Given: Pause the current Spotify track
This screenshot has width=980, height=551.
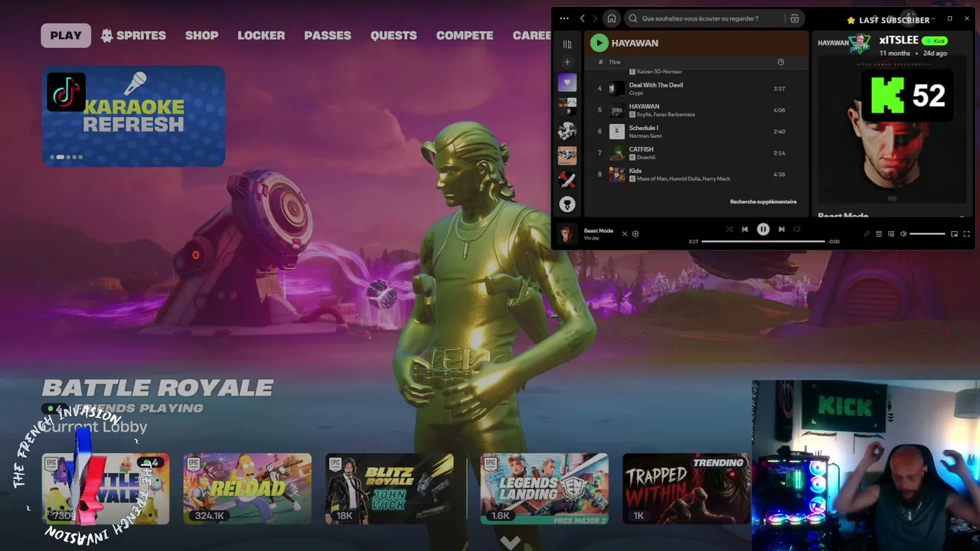Looking at the screenshot, I should pos(763,229).
